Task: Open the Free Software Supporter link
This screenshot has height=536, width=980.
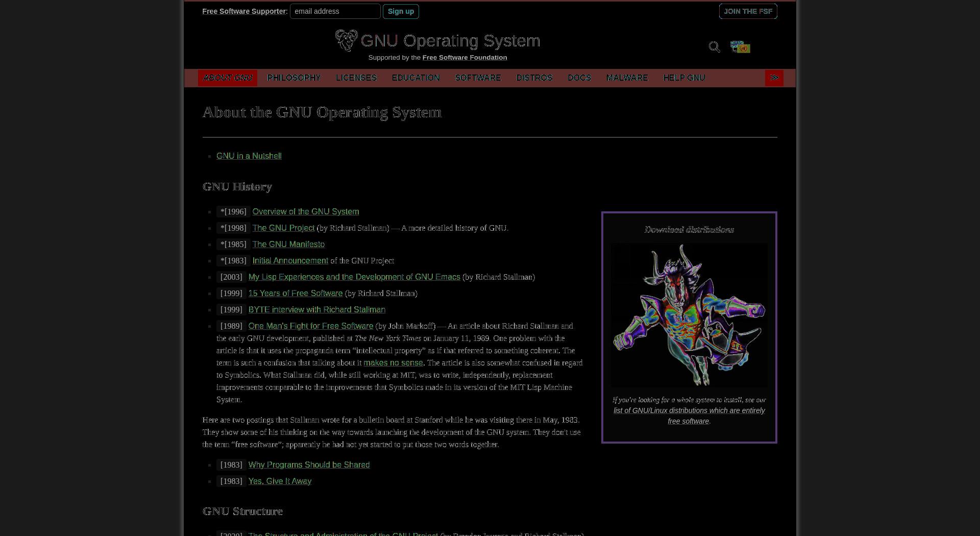Action: point(244,11)
